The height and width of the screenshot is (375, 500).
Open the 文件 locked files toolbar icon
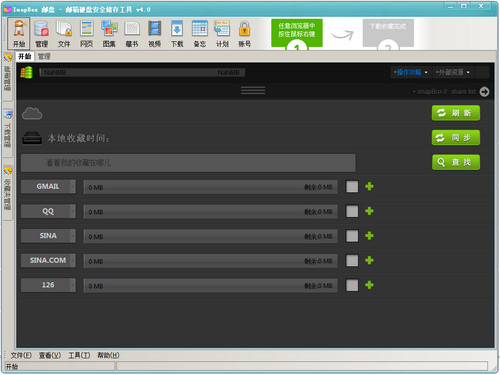(x=64, y=33)
